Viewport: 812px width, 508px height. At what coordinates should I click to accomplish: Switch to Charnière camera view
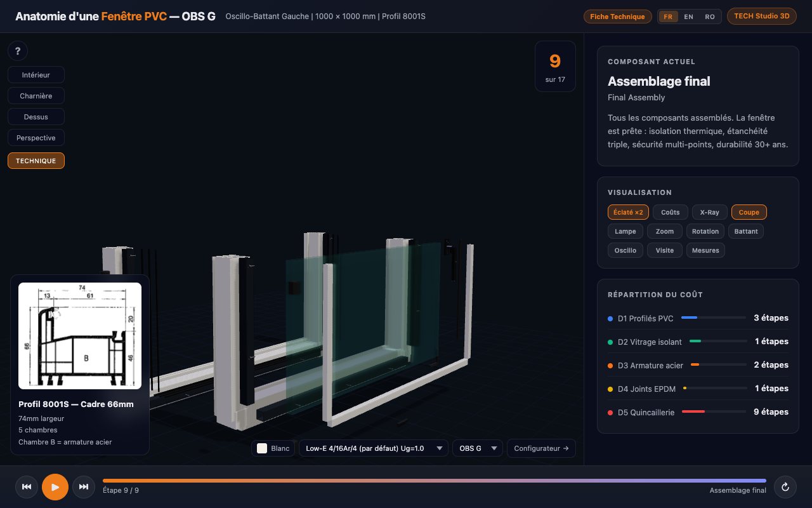[36, 96]
